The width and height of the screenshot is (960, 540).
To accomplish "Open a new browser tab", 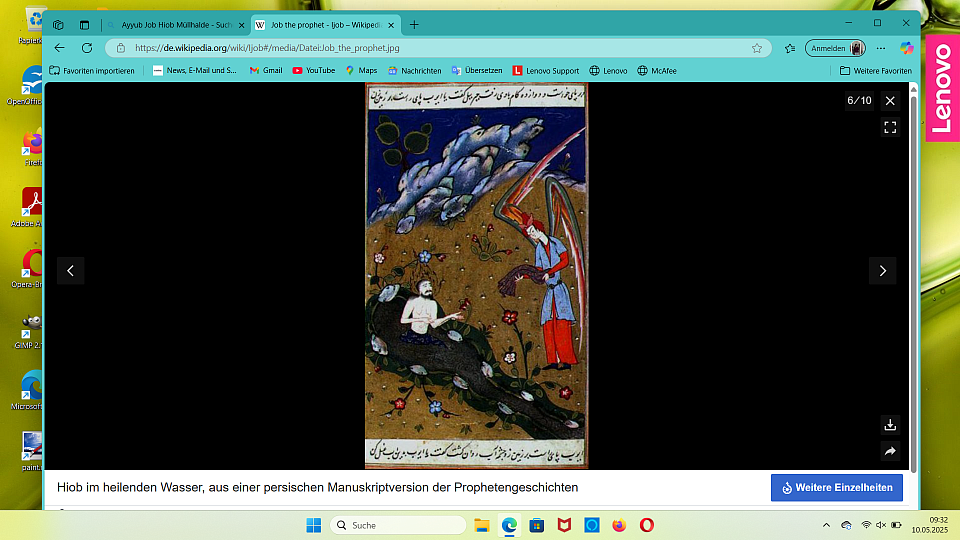I will click(x=414, y=25).
